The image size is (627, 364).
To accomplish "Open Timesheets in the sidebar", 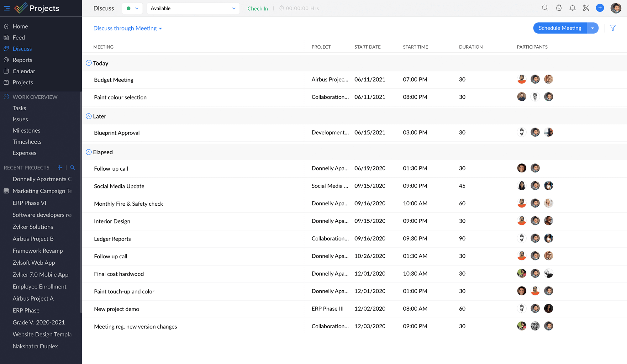I will [27, 142].
